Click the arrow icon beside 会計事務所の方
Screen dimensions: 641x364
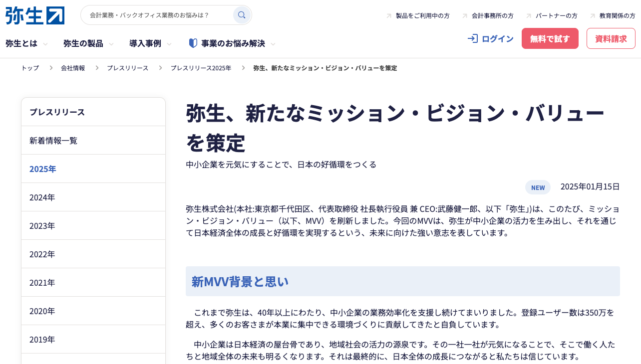point(465,16)
